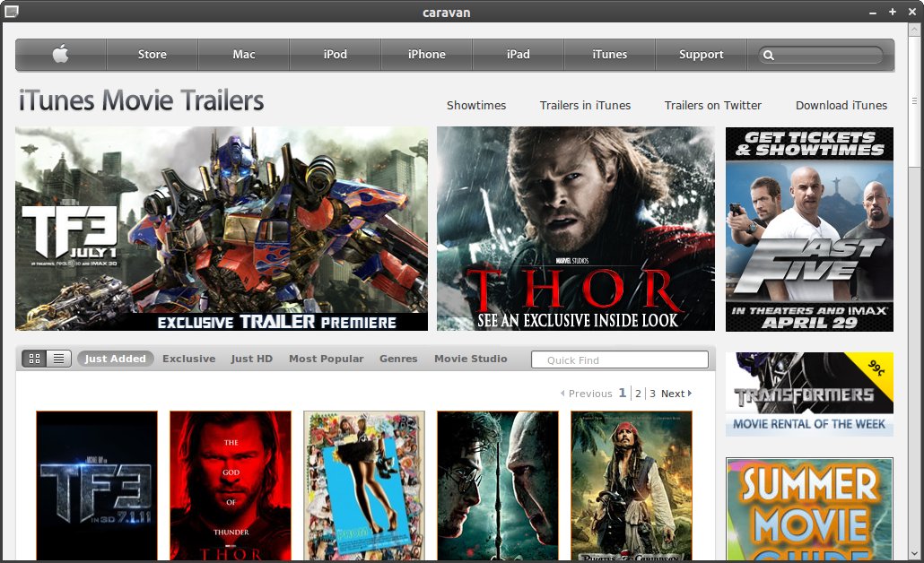Click the Download iTunes link

click(841, 106)
